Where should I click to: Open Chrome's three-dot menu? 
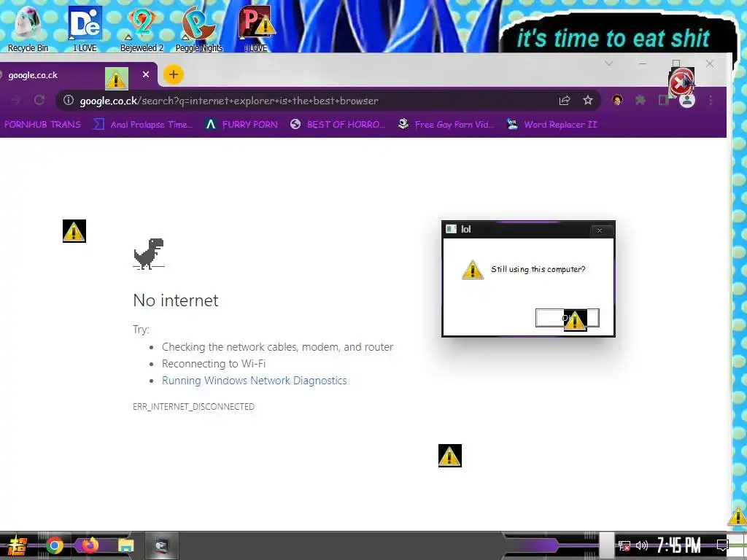[711, 101]
